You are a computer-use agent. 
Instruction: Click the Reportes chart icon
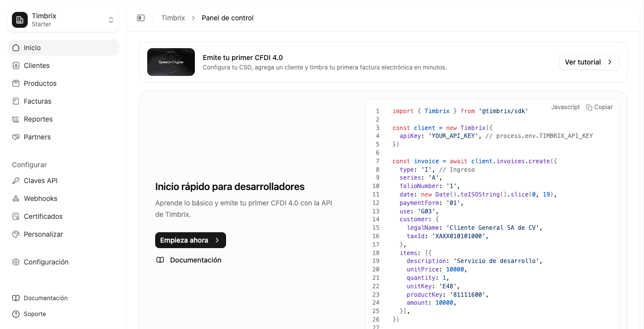16,119
